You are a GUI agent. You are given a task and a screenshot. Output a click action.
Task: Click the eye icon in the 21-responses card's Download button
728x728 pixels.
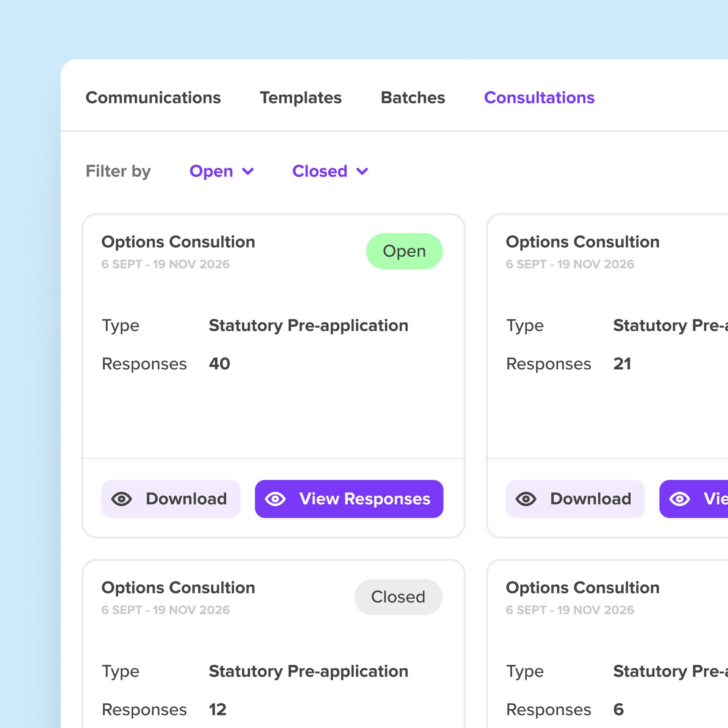pos(526,499)
